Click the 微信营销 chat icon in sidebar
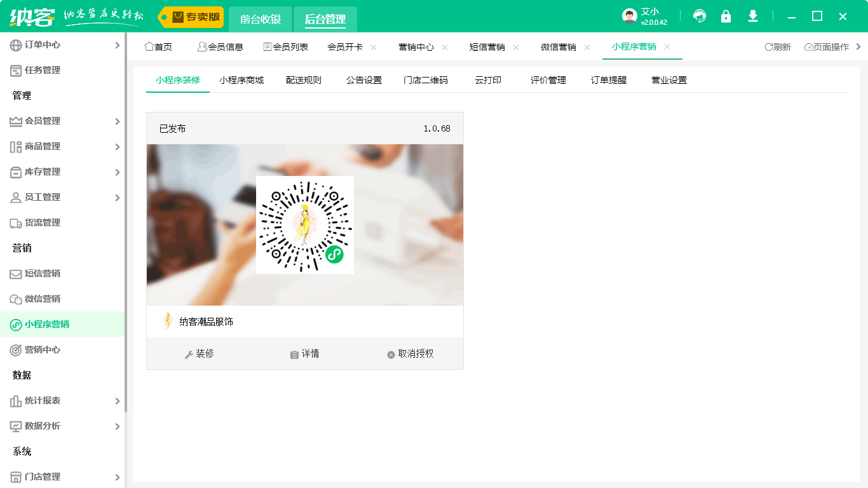Screen dimensions: 868x488 [16, 299]
